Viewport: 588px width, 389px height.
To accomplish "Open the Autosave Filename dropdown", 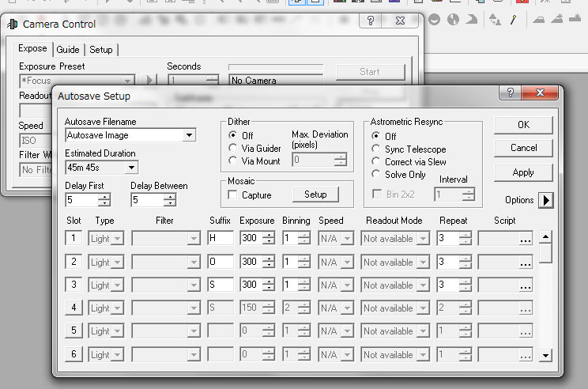I will (190, 135).
